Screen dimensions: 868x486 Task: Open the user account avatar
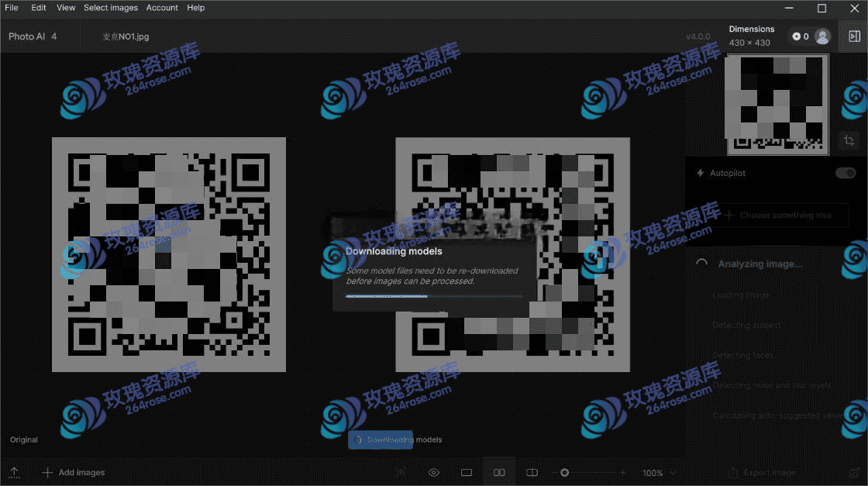pos(822,36)
